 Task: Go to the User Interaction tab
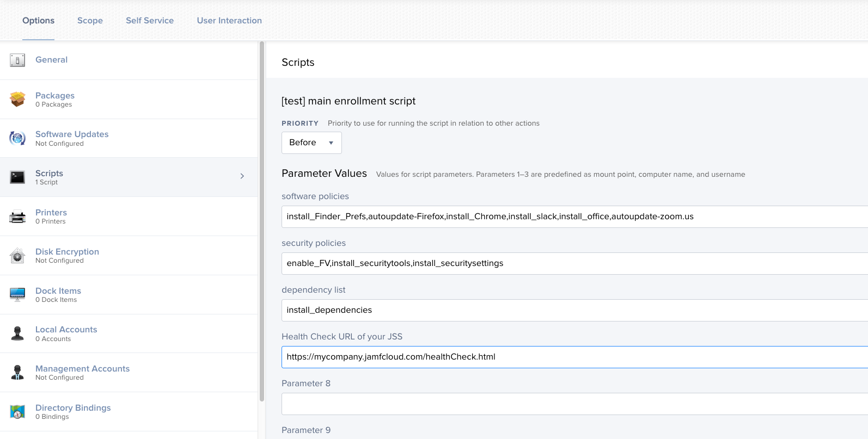[x=229, y=21]
